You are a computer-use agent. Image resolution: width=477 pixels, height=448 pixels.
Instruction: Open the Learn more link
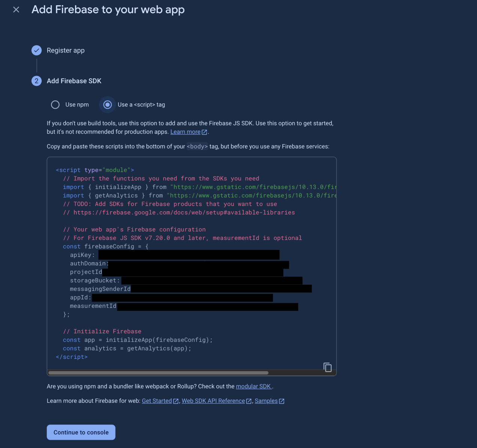click(x=185, y=132)
